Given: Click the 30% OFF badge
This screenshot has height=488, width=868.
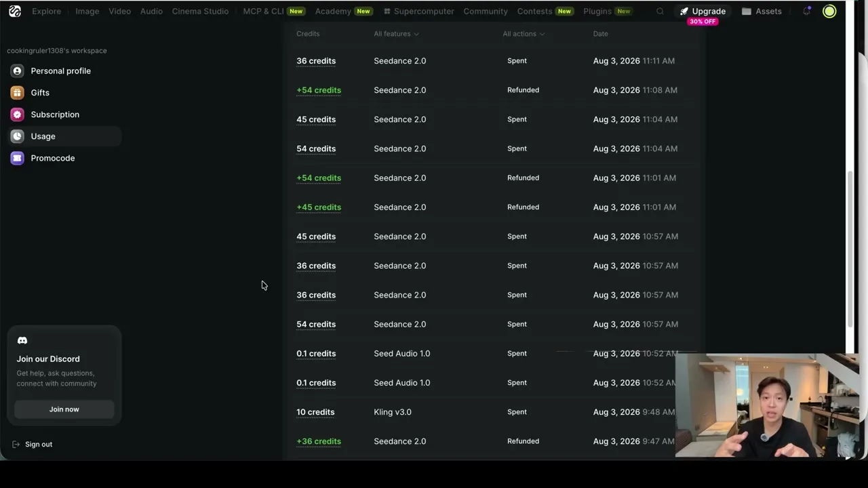Looking at the screenshot, I should click(x=703, y=22).
